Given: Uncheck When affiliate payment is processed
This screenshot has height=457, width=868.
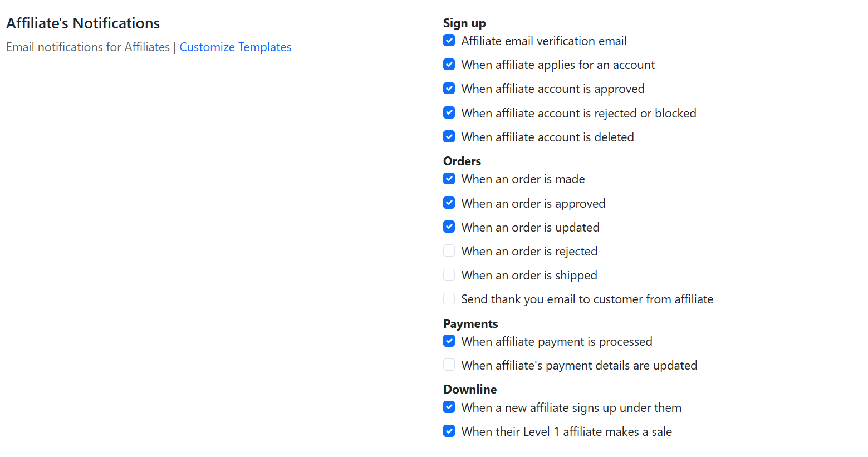Looking at the screenshot, I should (x=449, y=341).
